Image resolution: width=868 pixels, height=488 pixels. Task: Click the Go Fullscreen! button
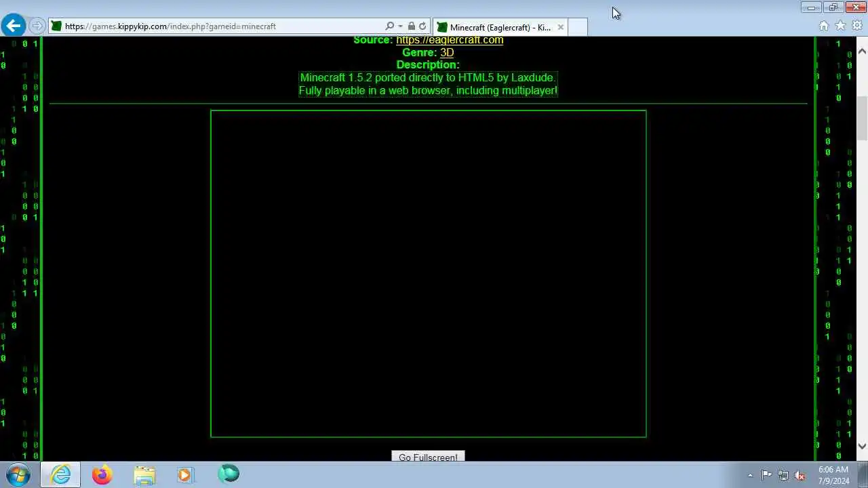pos(428,457)
